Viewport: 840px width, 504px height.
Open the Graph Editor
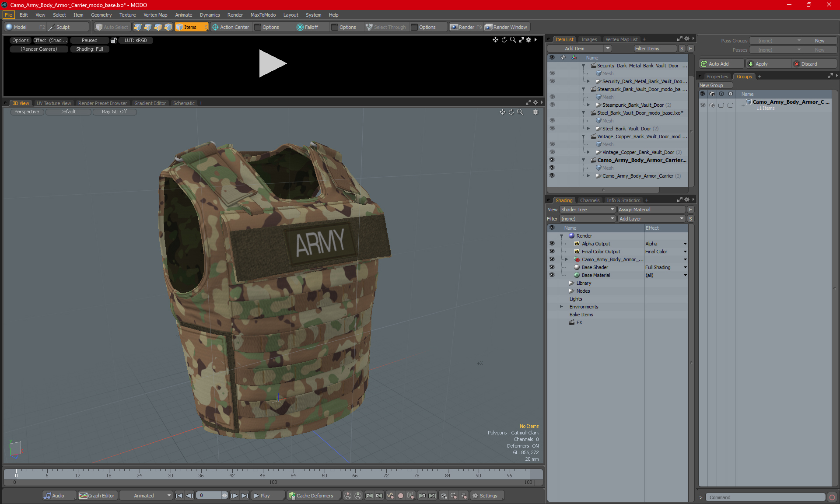(x=97, y=496)
